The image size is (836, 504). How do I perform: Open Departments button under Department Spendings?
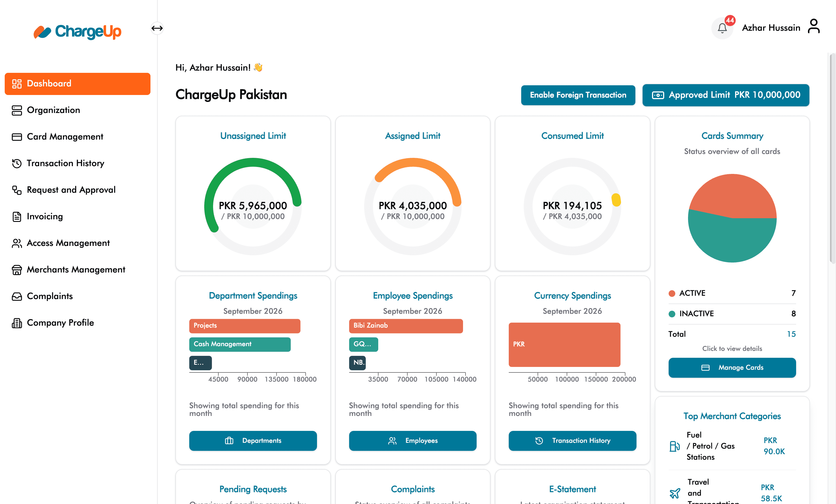(x=253, y=441)
